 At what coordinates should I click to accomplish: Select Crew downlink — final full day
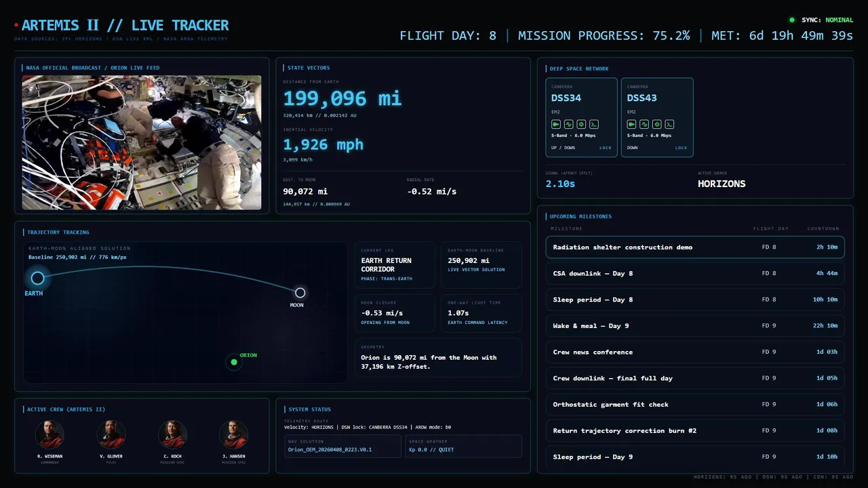coord(695,378)
